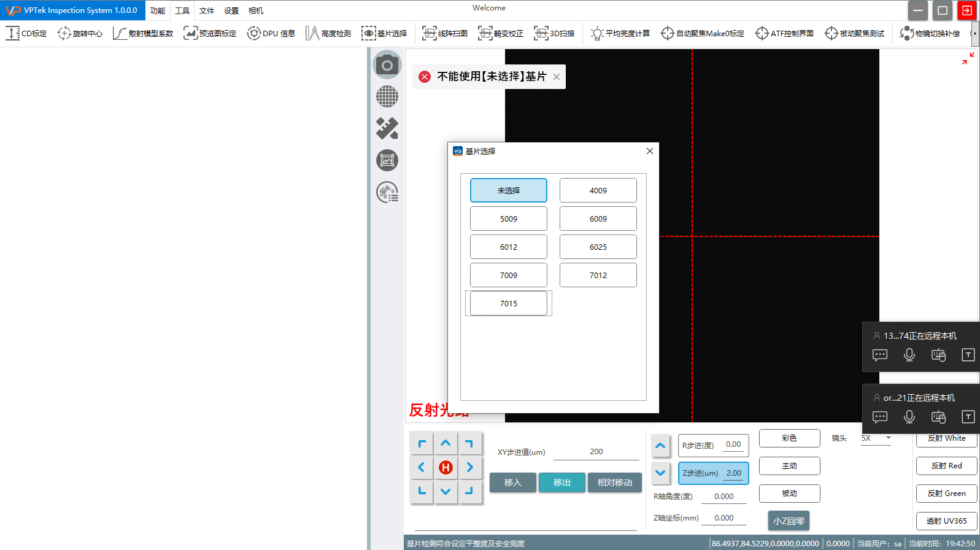Open the 镜头 5X lens dropdown
This screenshot has height=550, width=980.
click(x=876, y=438)
